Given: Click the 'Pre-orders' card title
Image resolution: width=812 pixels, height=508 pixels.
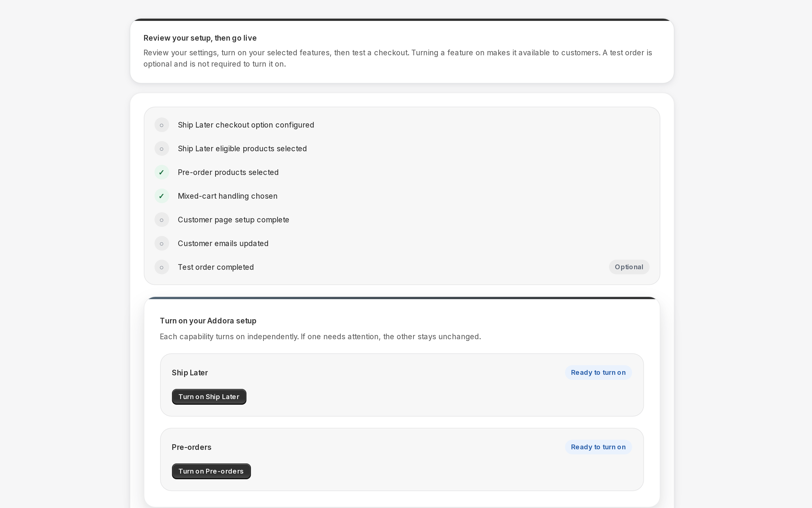Looking at the screenshot, I should click(192, 447).
